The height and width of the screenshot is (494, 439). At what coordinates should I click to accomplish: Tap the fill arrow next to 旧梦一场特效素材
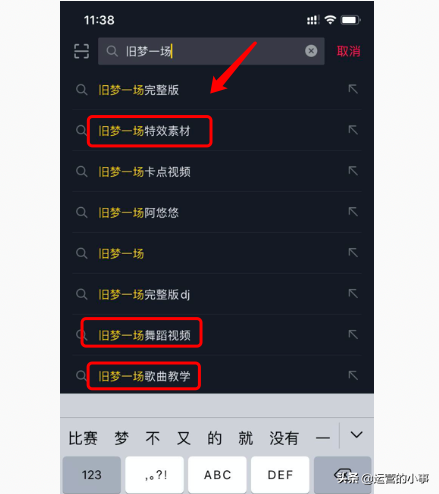pos(353,130)
